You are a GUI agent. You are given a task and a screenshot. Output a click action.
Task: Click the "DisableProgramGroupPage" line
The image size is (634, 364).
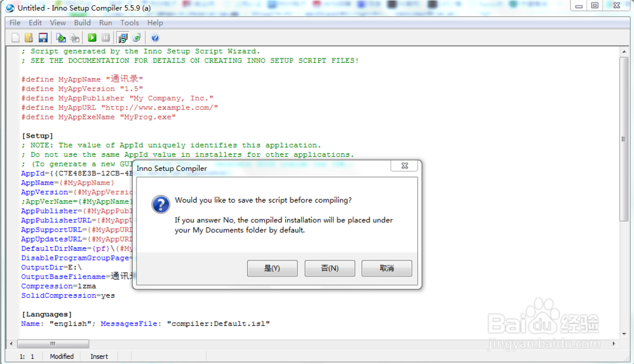pyautogui.click(x=77, y=258)
